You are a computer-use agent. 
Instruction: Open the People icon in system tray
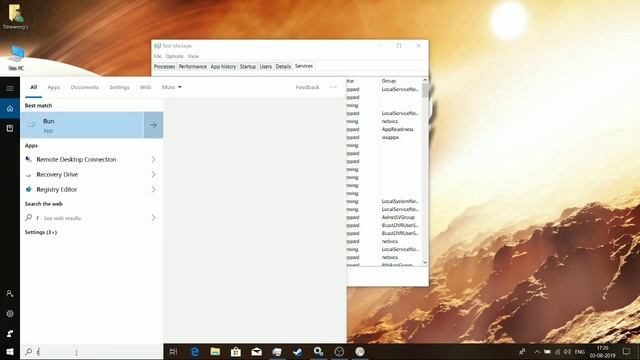(x=522, y=351)
